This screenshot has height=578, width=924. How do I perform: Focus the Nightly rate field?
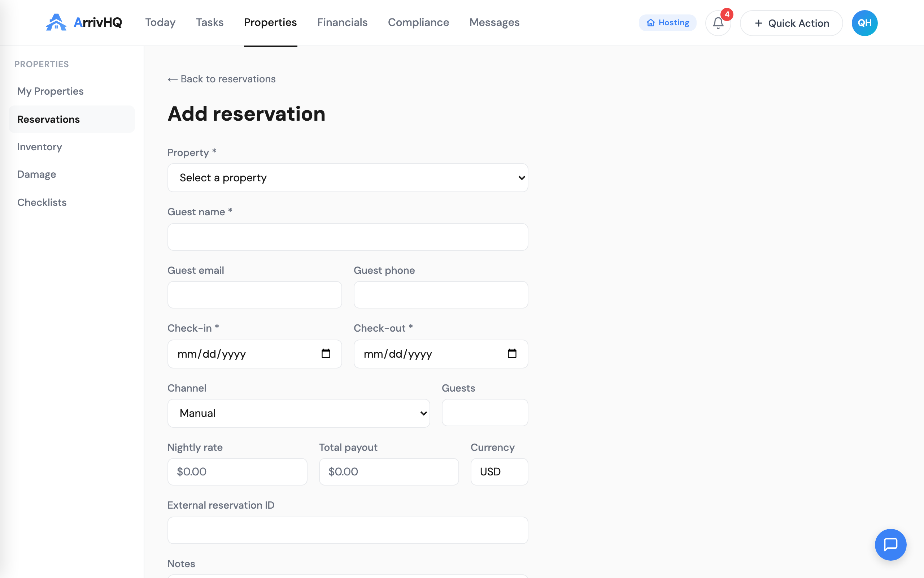tap(237, 472)
